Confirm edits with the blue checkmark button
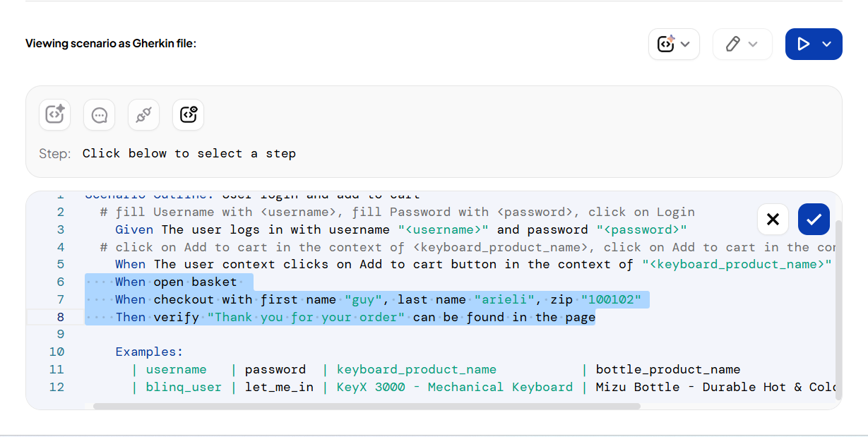 click(x=814, y=220)
